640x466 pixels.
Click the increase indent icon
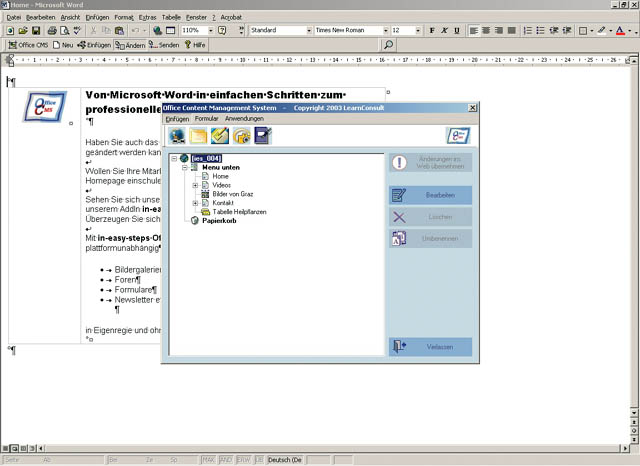pos(567,31)
